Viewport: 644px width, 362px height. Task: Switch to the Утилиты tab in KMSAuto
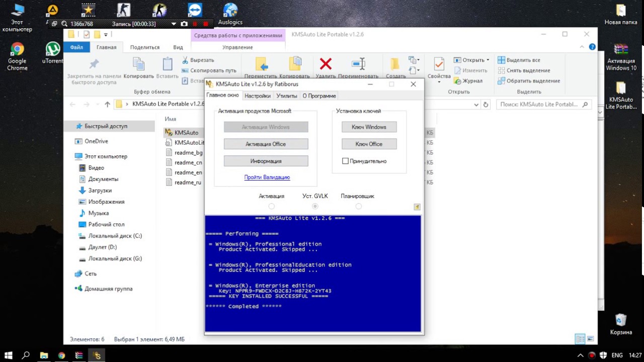click(286, 96)
